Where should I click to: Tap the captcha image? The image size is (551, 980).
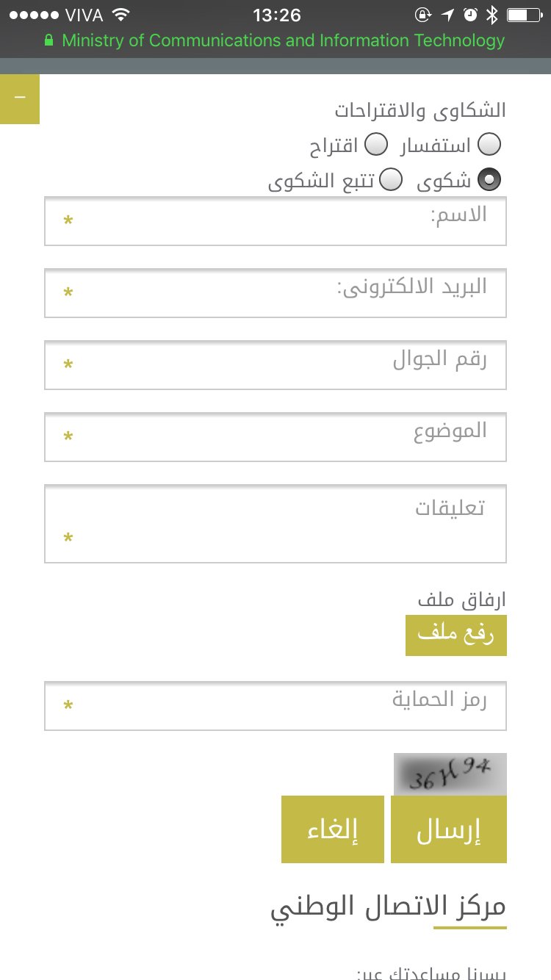click(450, 774)
